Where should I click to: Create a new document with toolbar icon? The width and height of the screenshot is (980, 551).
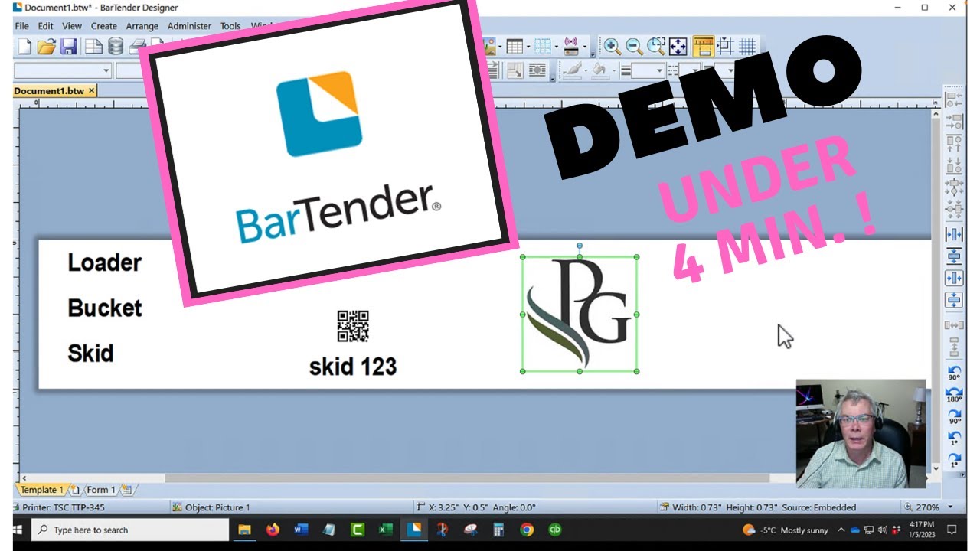point(24,47)
